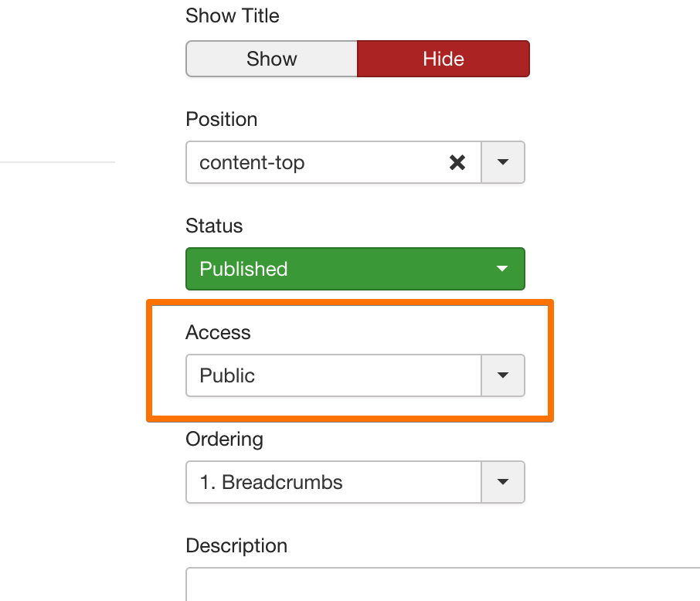Click the Position field label
Image resolution: width=700 pixels, height=601 pixels.
222,119
